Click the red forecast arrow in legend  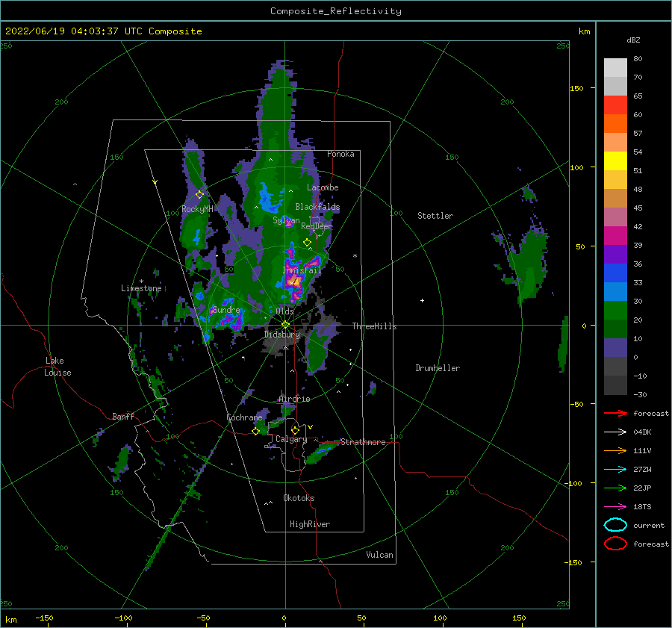point(615,413)
